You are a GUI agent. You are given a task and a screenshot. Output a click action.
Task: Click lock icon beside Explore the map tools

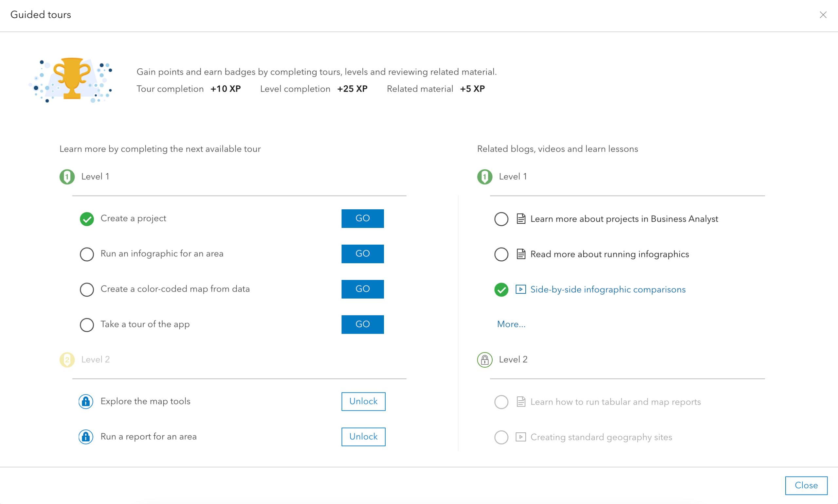tap(86, 401)
